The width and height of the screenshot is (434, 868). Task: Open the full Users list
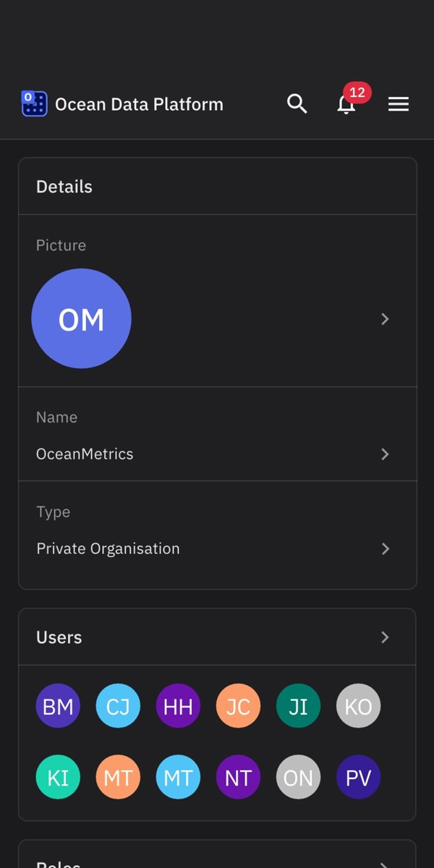(x=385, y=637)
